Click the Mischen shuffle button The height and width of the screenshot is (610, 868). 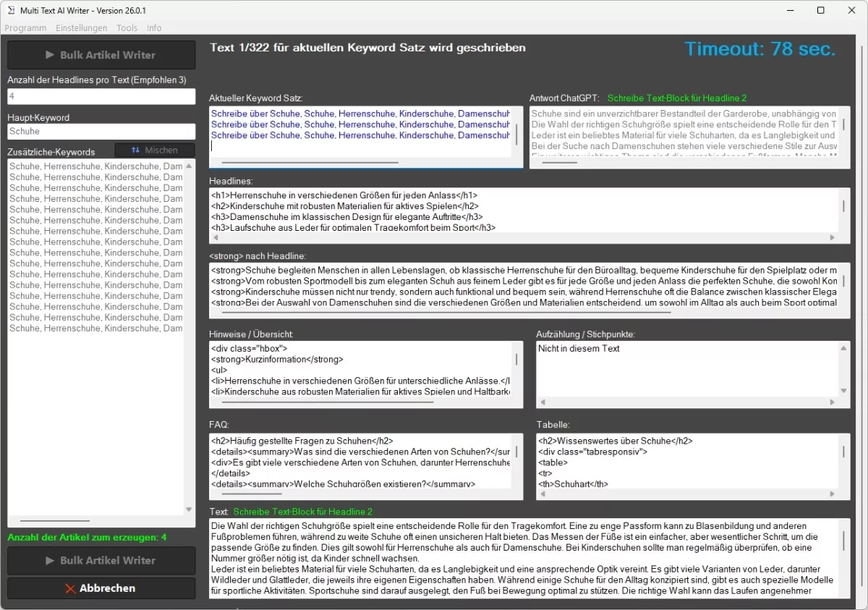(x=155, y=150)
